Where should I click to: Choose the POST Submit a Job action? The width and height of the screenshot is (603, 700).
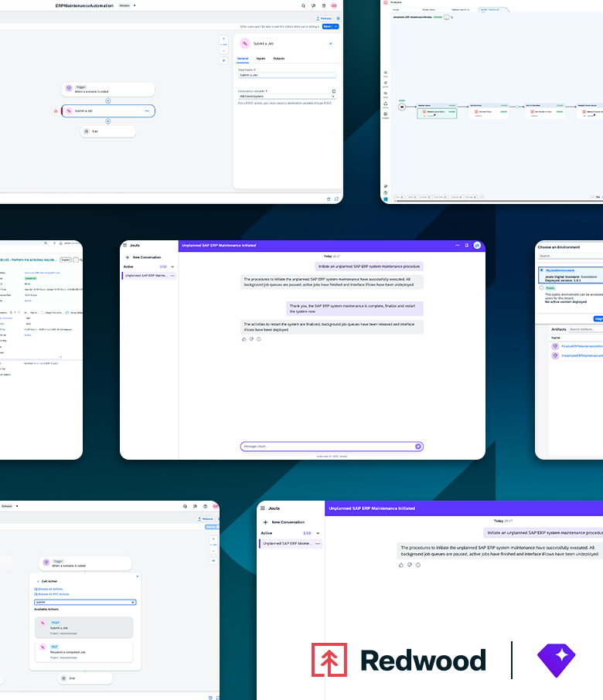pos(83,627)
